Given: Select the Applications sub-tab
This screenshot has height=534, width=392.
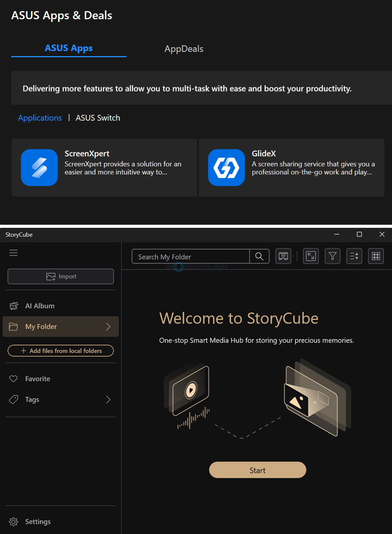Looking at the screenshot, I should (40, 118).
